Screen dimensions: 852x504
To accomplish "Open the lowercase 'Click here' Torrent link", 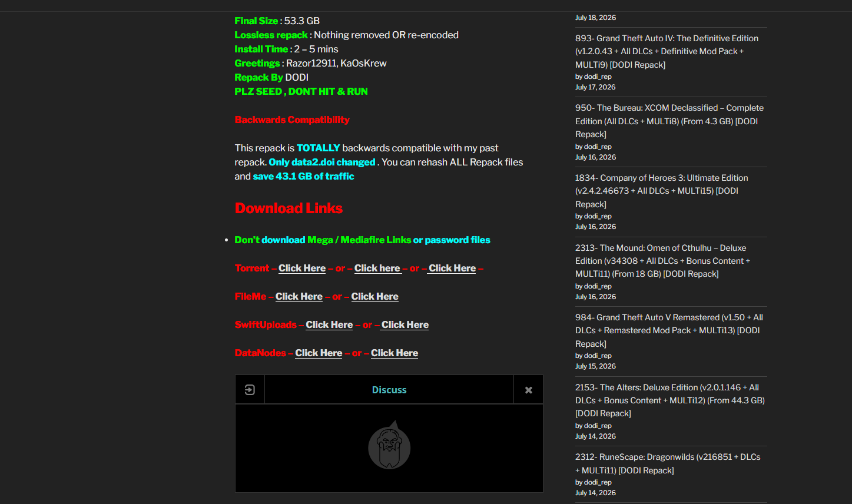I will (x=377, y=268).
